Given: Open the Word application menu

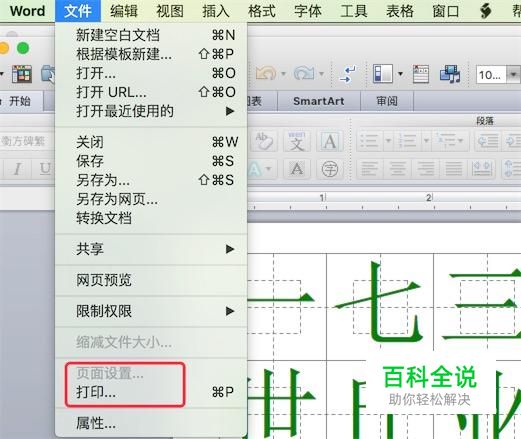Looking at the screenshot, I should tap(27, 11).
